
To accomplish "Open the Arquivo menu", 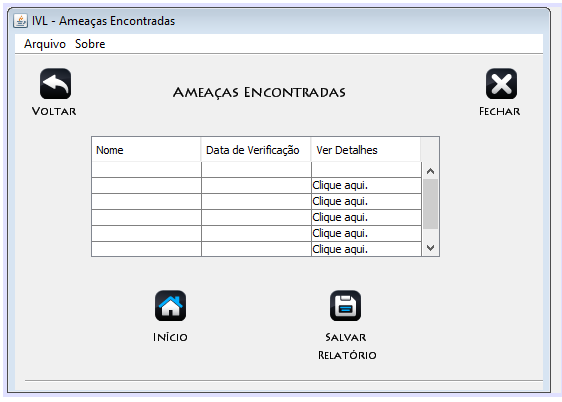I will coord(45,44).
